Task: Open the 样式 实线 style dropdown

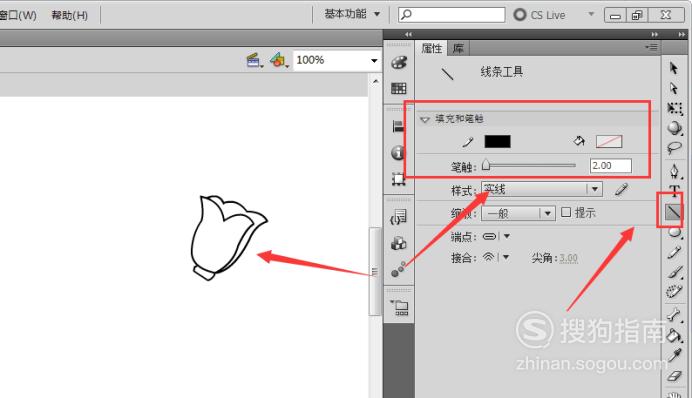Action: coord(542,189)
